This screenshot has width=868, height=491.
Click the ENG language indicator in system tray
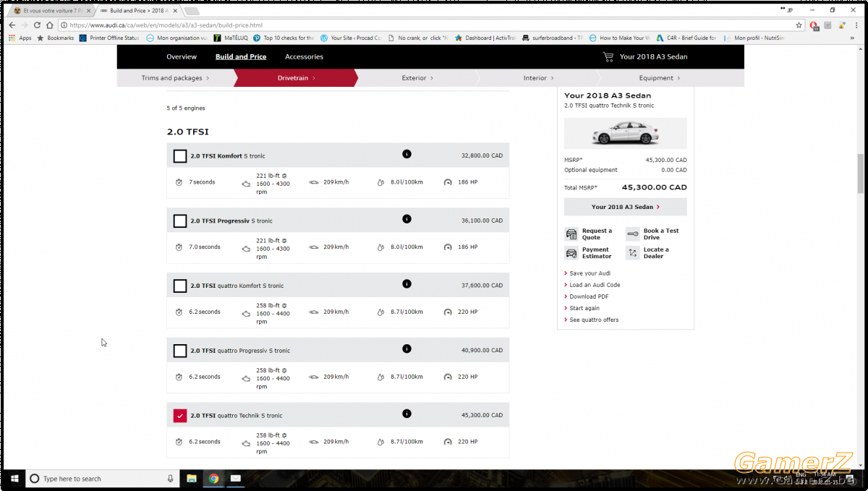click(x=801, y=475)
